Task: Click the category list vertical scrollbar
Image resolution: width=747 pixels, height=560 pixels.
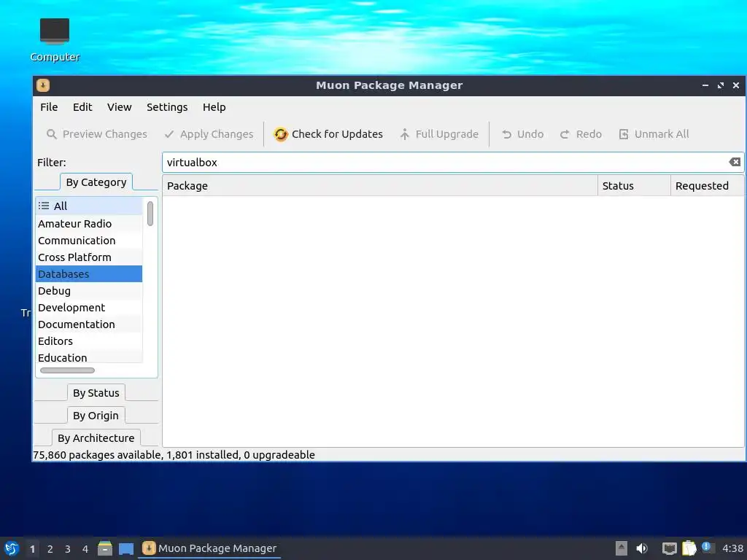Action: [150, 214]
